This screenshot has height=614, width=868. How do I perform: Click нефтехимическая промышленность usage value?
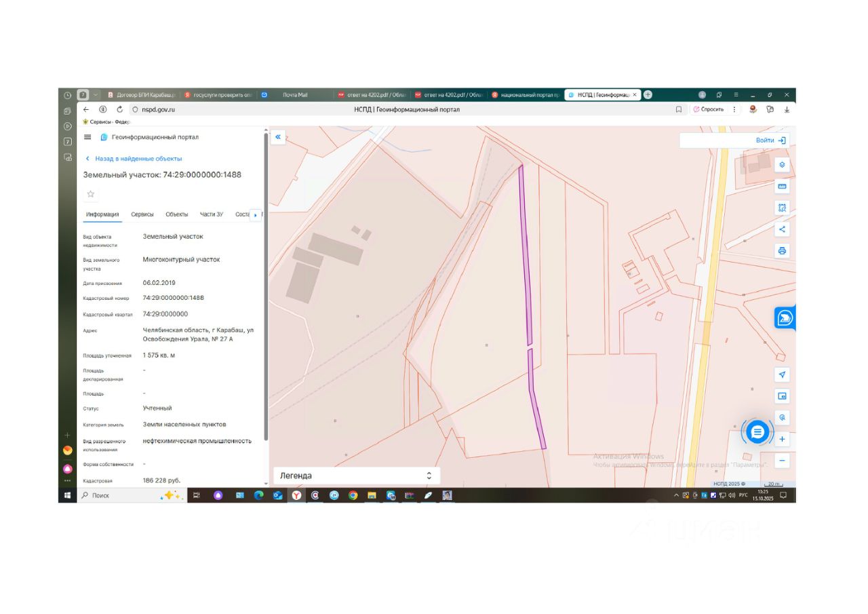[197, 441]
